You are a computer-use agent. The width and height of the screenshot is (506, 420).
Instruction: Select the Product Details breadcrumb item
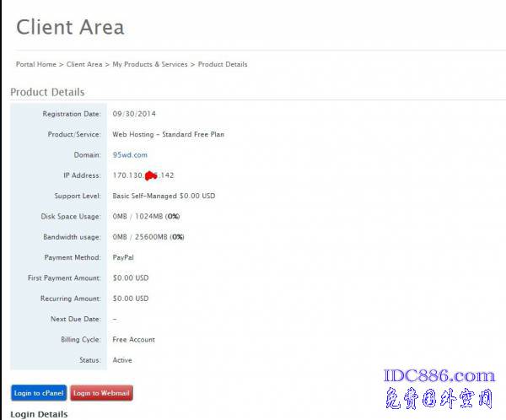tap(223, 64)
